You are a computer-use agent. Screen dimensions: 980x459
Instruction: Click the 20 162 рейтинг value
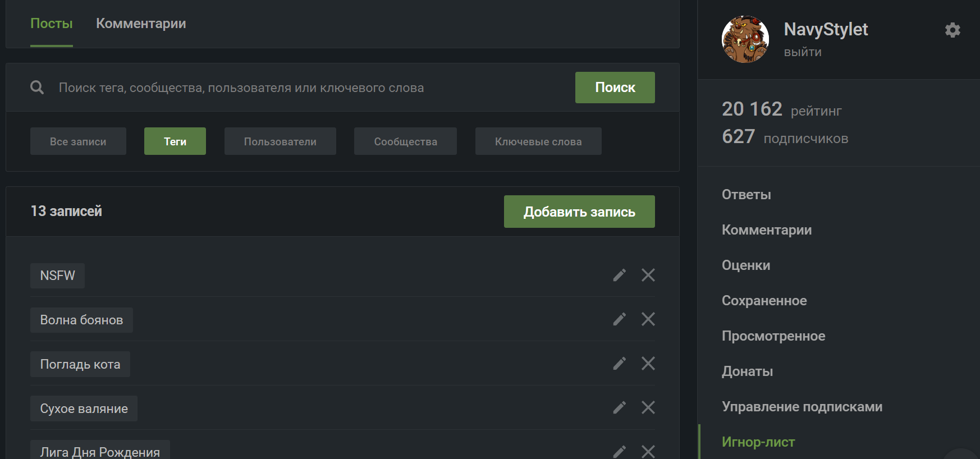tap(782, 109)
